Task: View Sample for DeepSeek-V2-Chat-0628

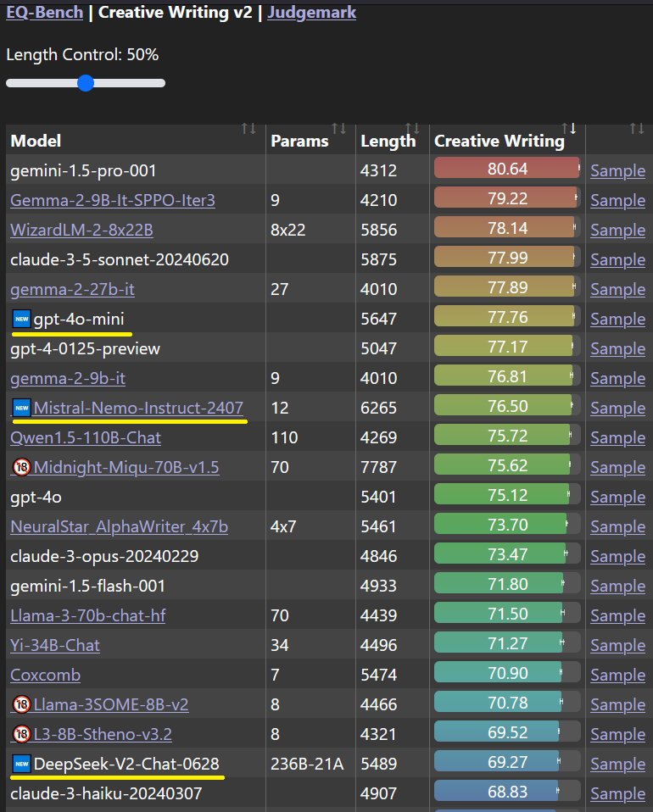Action: click(617, 764)
